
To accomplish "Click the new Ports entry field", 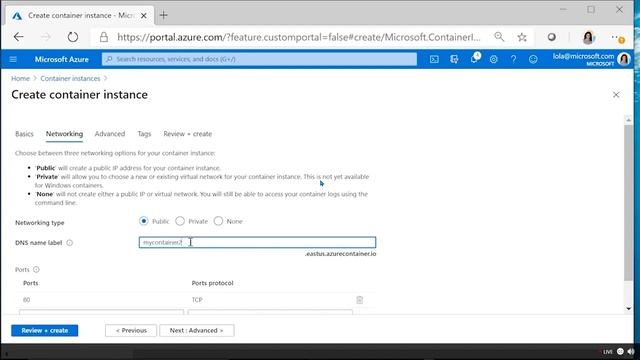I will click(x=101, y=312).
